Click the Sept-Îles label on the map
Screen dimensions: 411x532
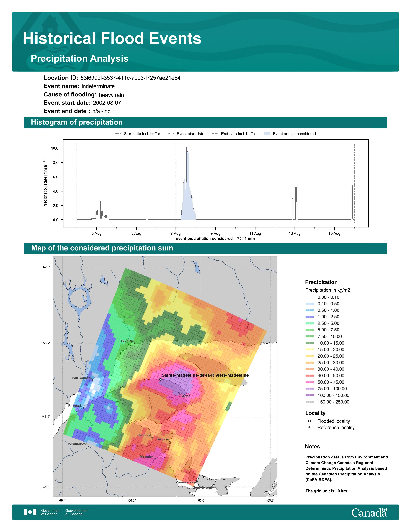point(127,340)
